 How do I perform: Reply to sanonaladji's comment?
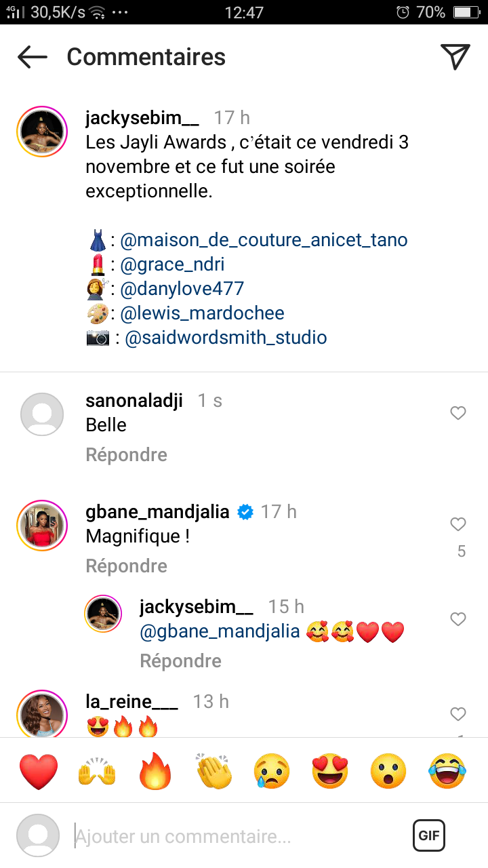coord(126,455)
